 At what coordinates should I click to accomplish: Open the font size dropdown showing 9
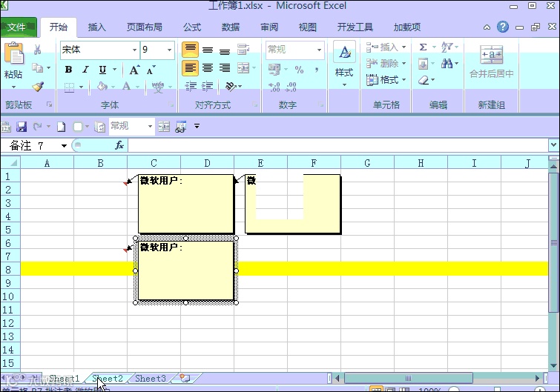tap(169, 50)
